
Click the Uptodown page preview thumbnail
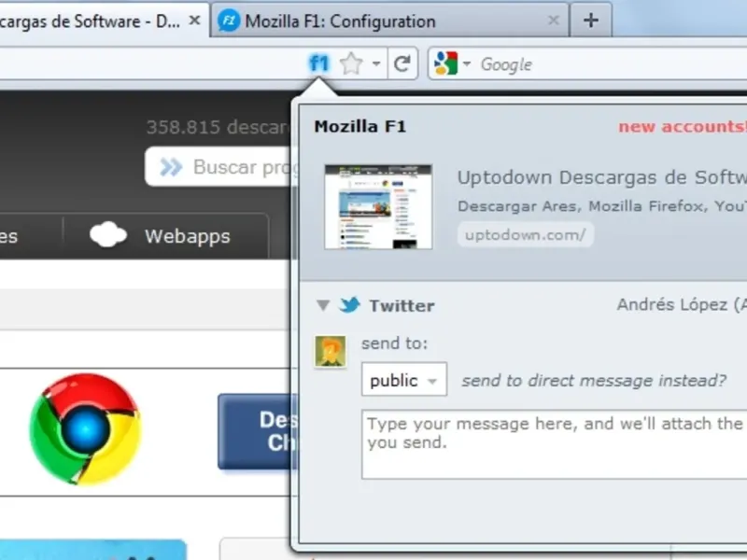[x=378, y=206]
